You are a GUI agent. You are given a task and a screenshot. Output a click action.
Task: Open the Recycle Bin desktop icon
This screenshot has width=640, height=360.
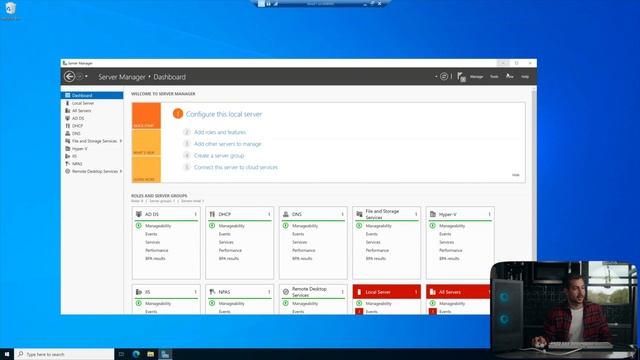pyautogui.click(x=10, y=11)
